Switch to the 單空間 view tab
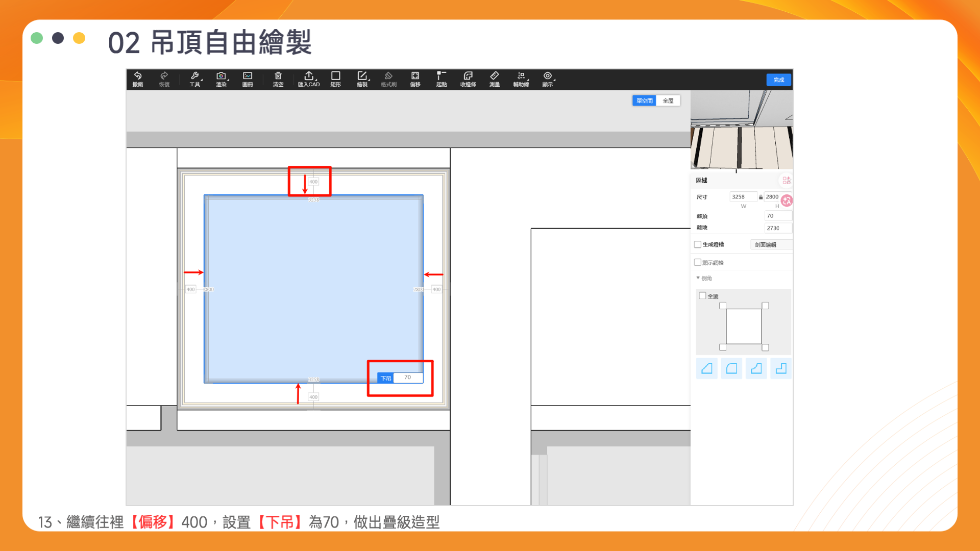980x551 pixels. pyautogui.click(x=644, y=101)
